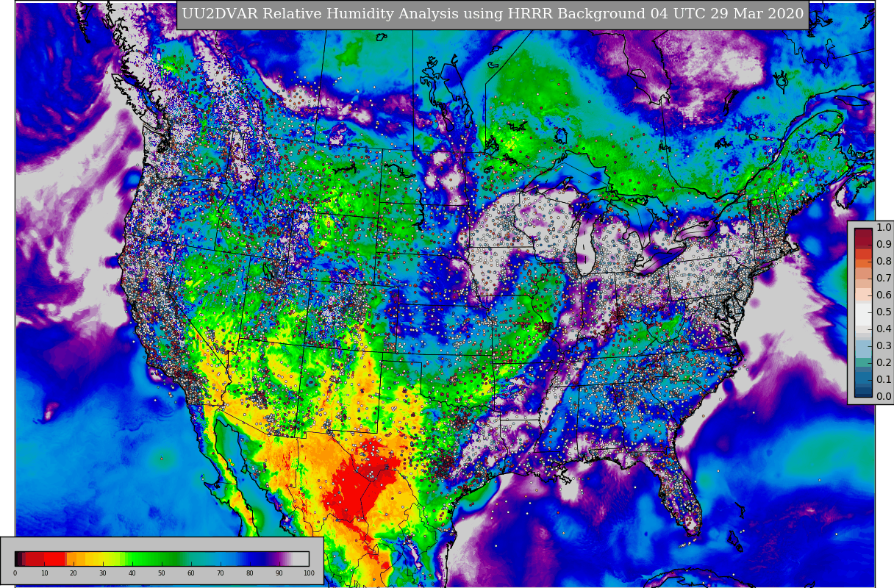This screenshot has width=894, height=588.
Task: Click the '20' tick label on humidity colorbar
Action: 74,573
